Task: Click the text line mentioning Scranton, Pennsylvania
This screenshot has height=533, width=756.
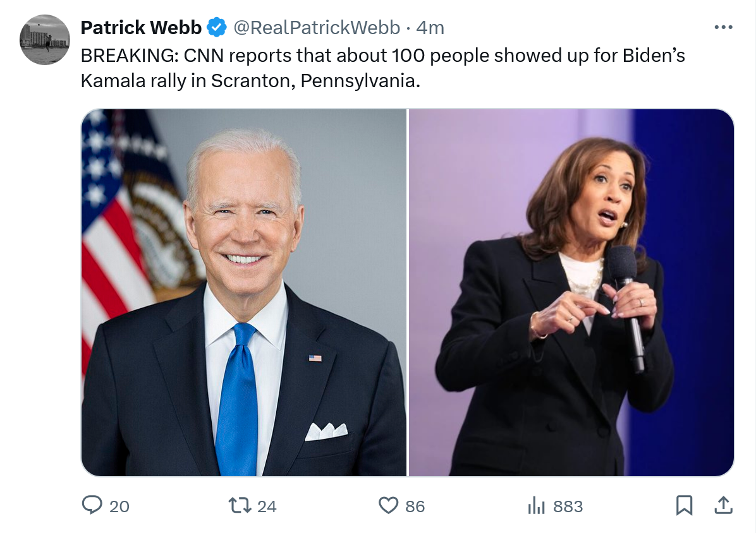Action: click(250, 81)
